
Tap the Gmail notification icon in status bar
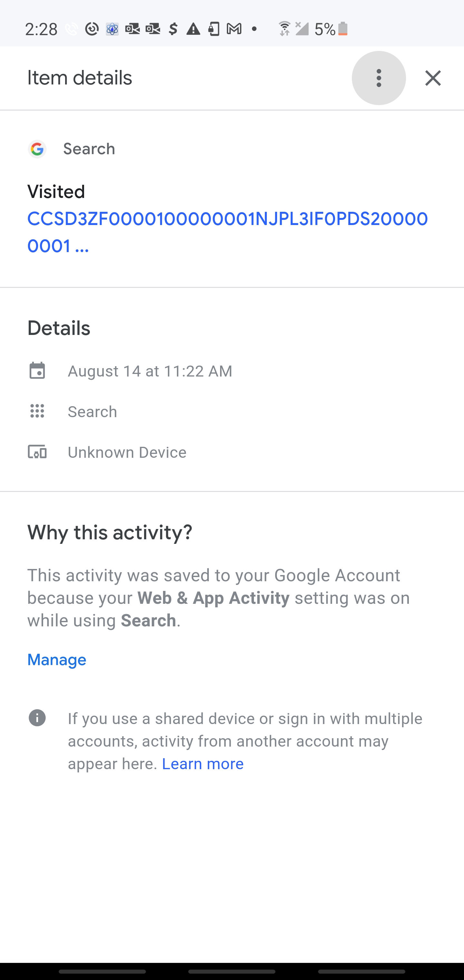[234, 29]
